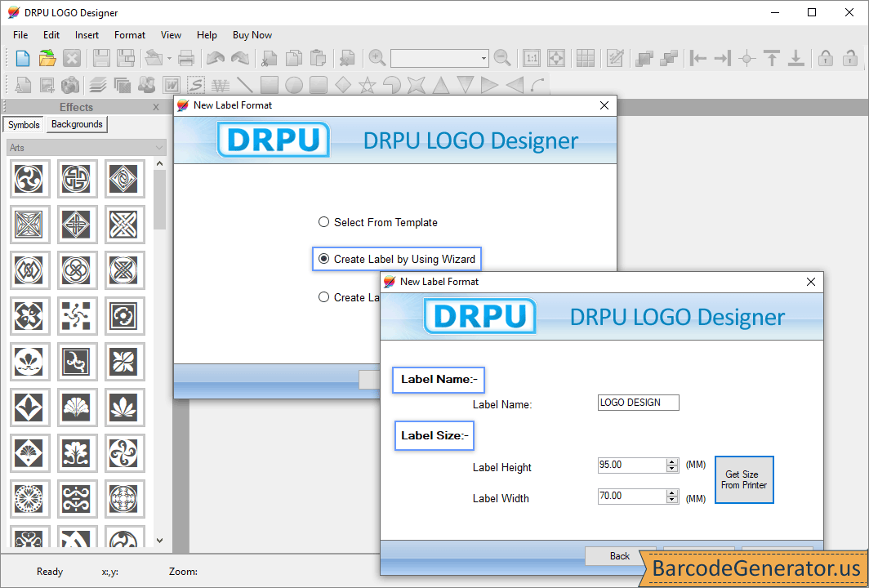Open the dropdown arrow beside export icon
Image resolution: width=869 pixels, height=588 pixels.
pyautogui.click(x=169, y=58)
